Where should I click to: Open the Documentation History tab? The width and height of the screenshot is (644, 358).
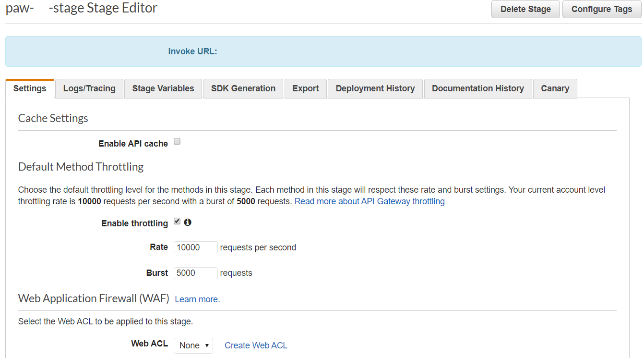click(x=478, y=88)
